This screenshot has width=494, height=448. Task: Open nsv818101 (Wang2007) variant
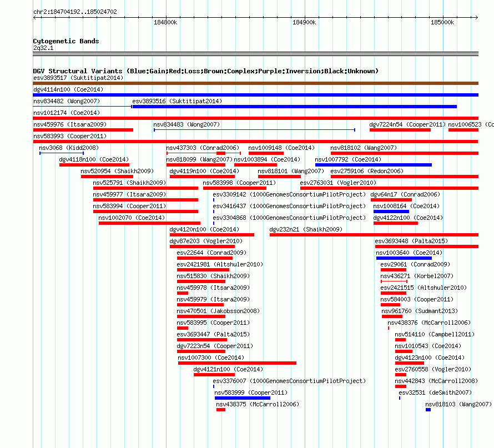point(279,177)
